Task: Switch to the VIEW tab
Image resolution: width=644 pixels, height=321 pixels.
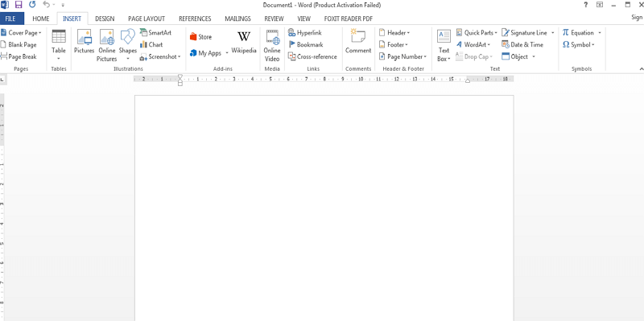Action: 304,19
